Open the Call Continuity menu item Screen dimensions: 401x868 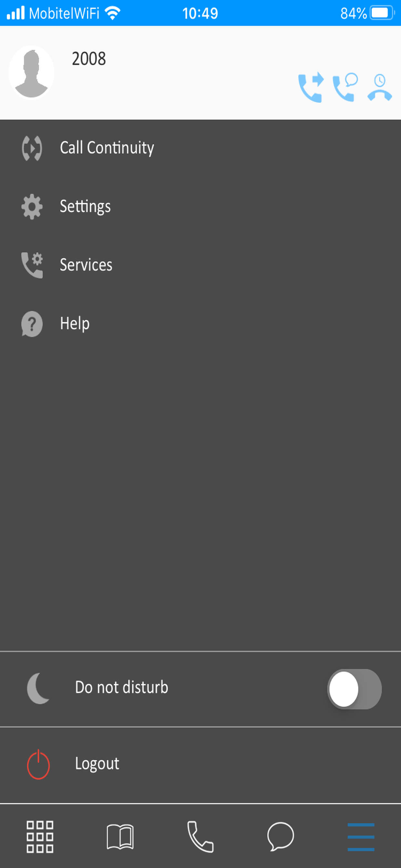pyautogui.click(x=200, y=148)
